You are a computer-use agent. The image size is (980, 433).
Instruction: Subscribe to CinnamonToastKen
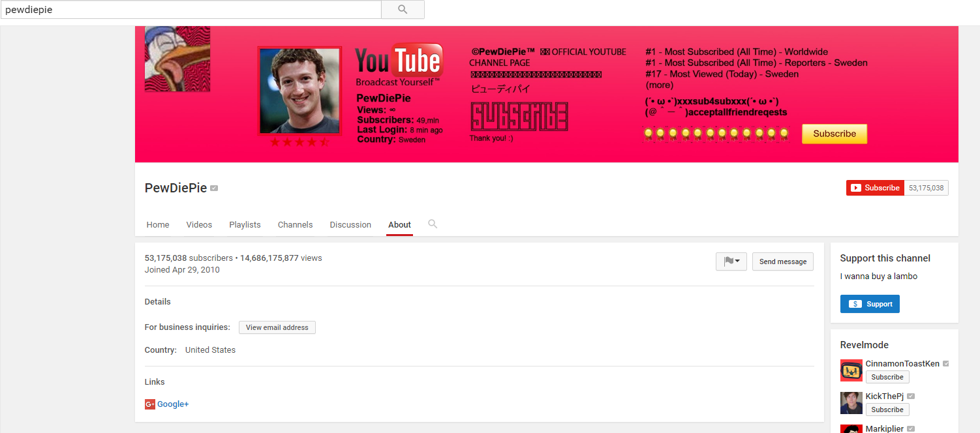(x=887, y=377)
